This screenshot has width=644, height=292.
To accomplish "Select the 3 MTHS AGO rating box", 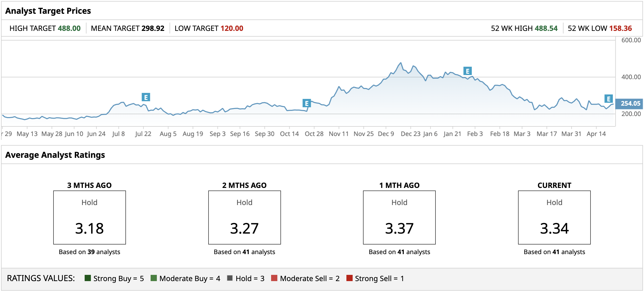I will (x=90, y=218).
